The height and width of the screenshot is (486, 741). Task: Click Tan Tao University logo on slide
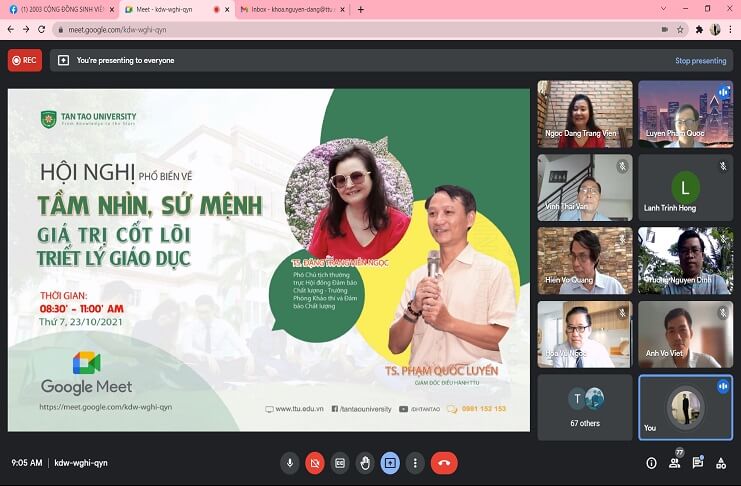[88, 119]
